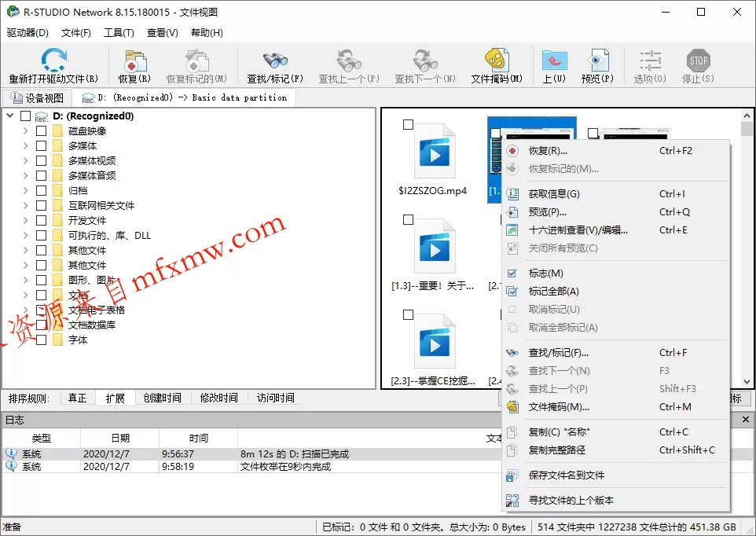Open File Mask (文件掩码) toolbar icon
Viewport: 756px width, 536px height.
(x=497, y=61)
